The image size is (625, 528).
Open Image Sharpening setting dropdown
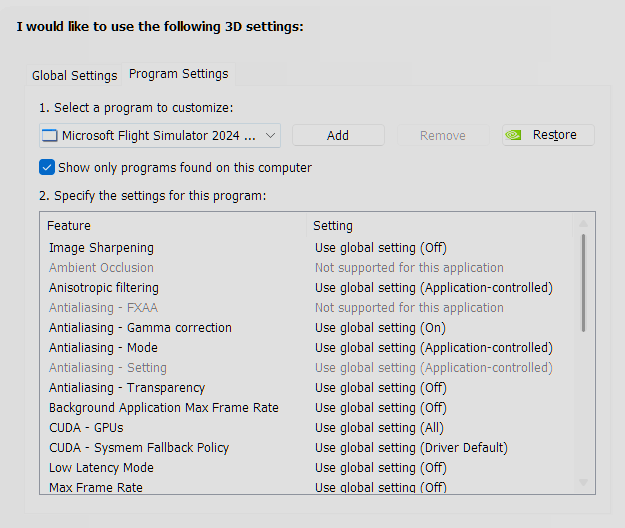point(442,248)
